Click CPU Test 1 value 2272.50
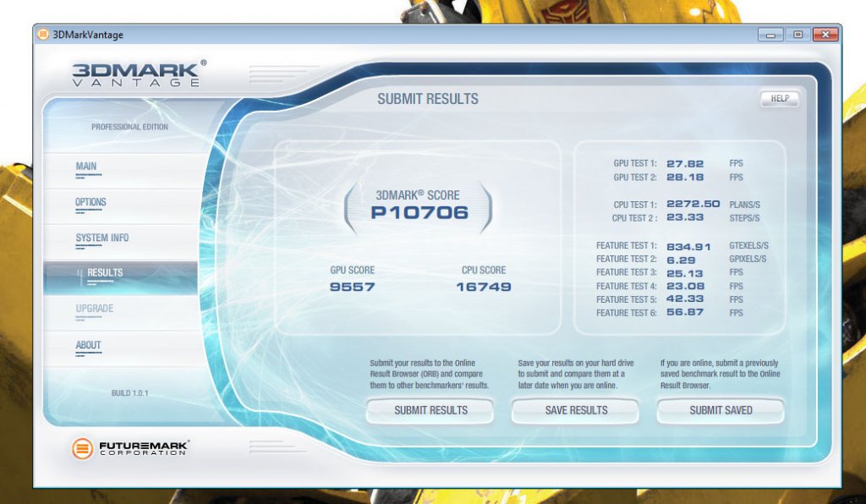The width and height of the screenshot is (866, 504). click(x=693, y=205)
